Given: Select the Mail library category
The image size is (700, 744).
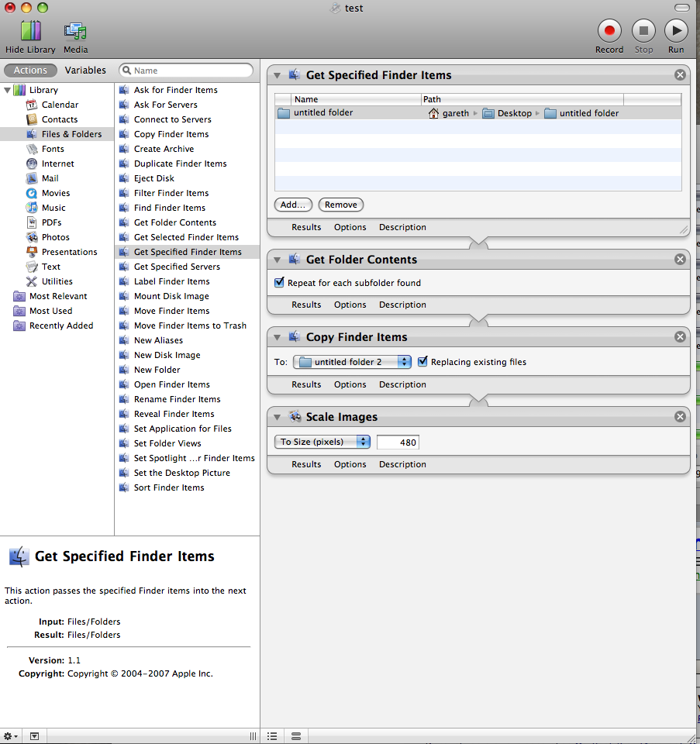Looking at the screenshot, I should point(50,178).
